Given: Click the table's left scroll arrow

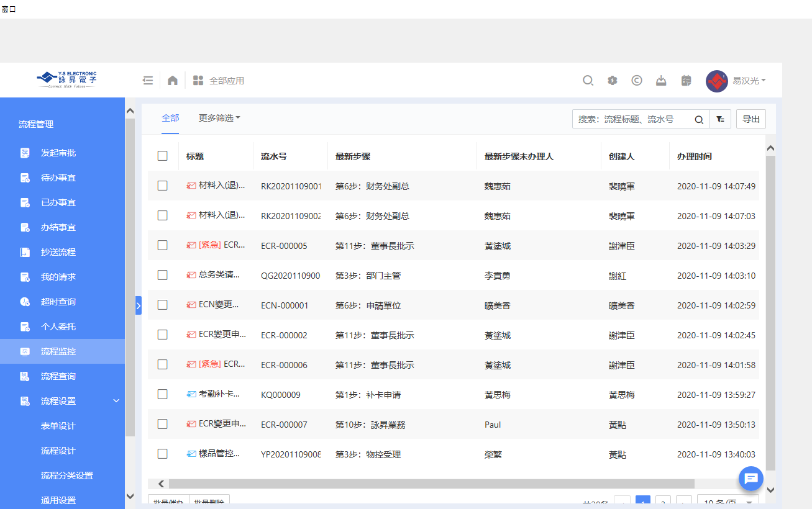Looking at the screenshot, I should 162,484.
